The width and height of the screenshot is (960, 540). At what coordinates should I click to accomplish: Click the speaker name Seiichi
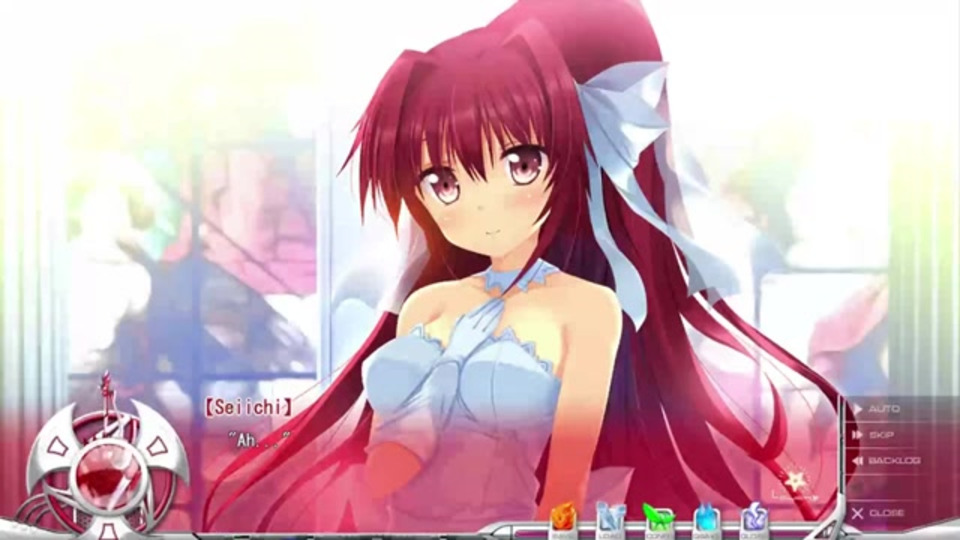(x=249, y=407)
